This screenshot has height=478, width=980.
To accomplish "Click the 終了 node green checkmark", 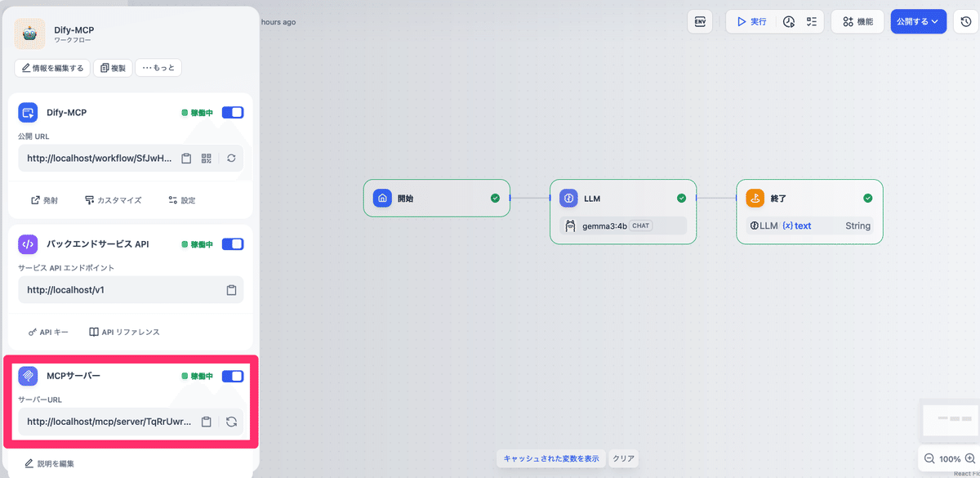I will pyautogui.click(x=867, y=198).
